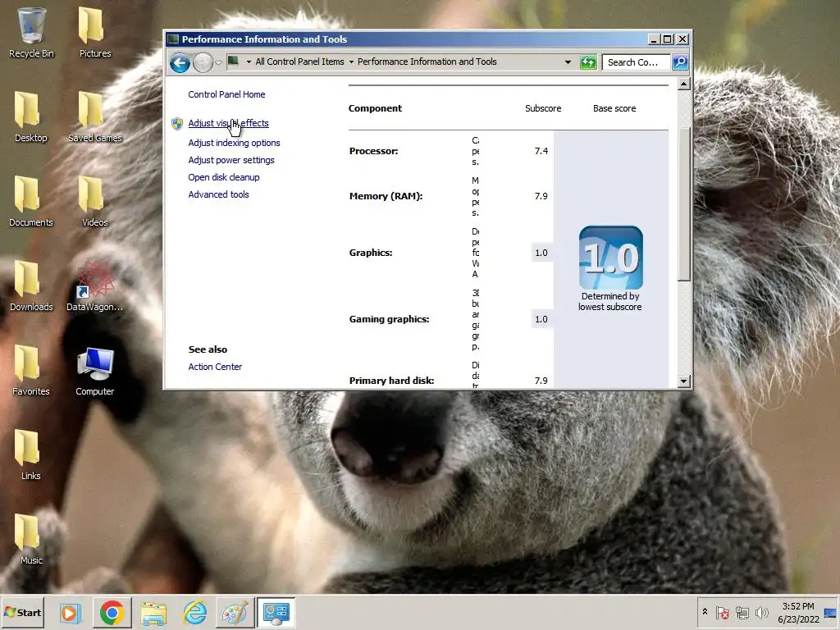Select the Memory (RAM) subscore 7.9

(541, 196)
